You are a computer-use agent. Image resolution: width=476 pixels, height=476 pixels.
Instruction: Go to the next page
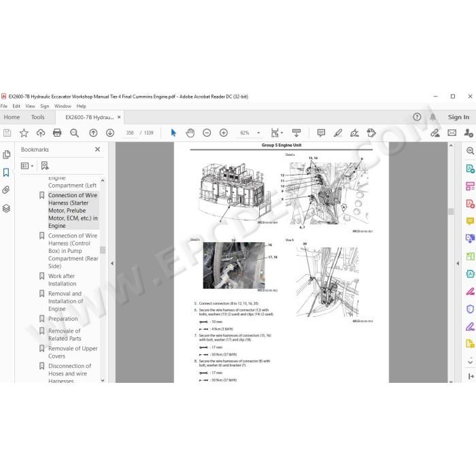click(110, 133)
